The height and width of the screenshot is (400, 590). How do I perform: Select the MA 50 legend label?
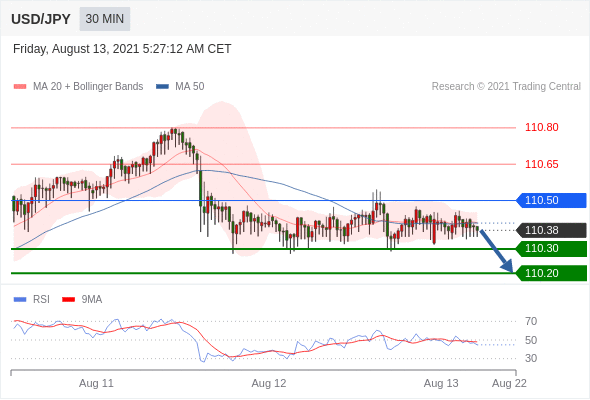click(190, 87)
